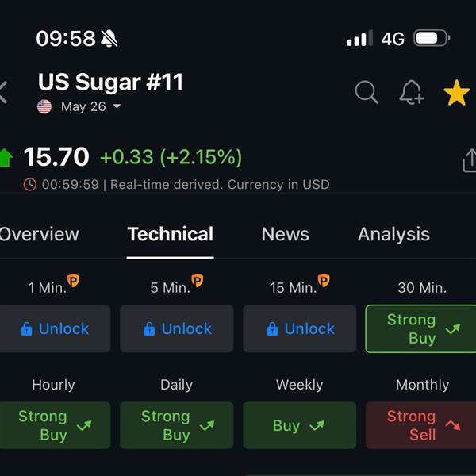Tap the Weekly Buy signal

click(300, 425)
